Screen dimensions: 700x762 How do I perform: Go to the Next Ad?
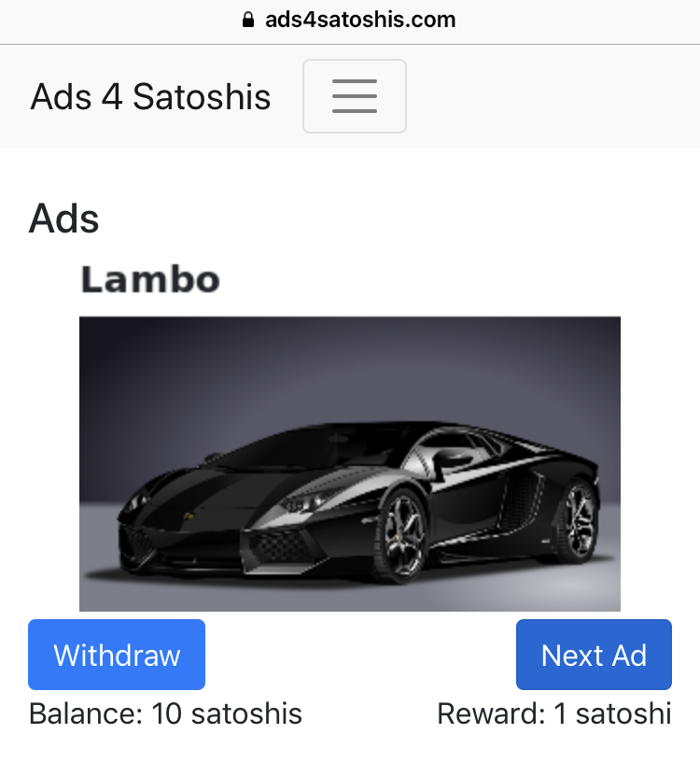[594, 655]
